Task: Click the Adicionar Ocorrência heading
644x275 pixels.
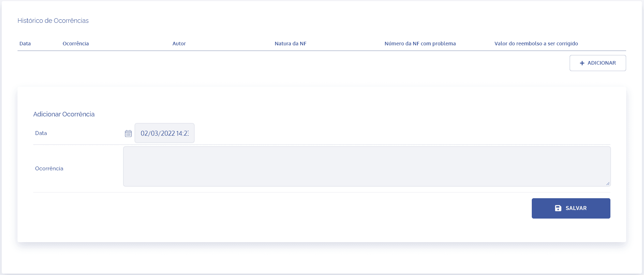Action: [x=64, y=114]
